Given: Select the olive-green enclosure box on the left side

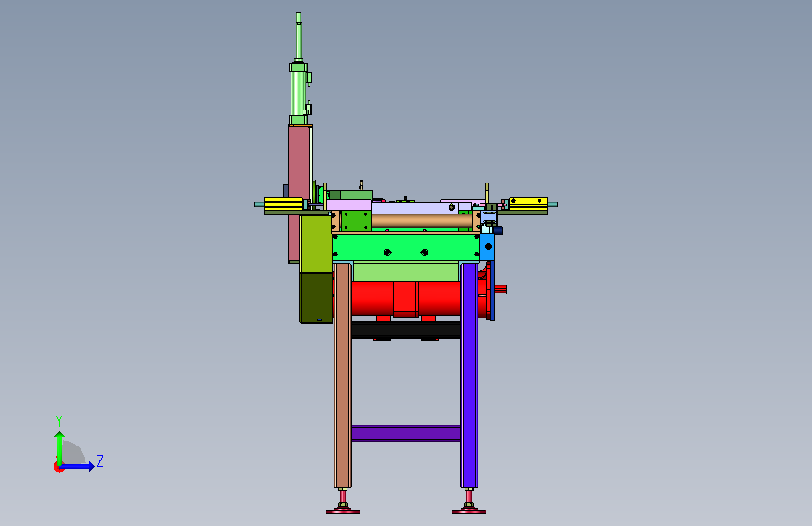Looking at the screenshot, I should (x=316, y=244).
